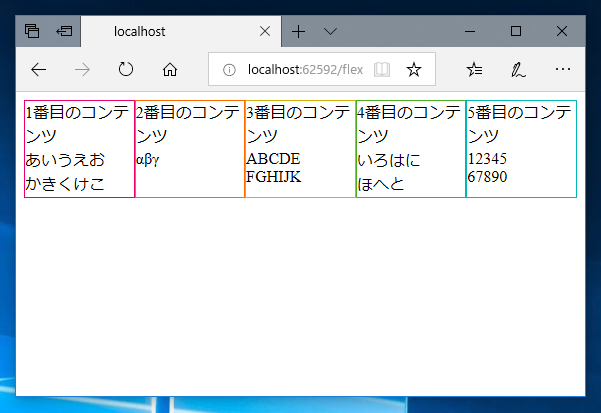601x413 pixels.
Task: Add this page to favorites star
Action: click(414, 69)
